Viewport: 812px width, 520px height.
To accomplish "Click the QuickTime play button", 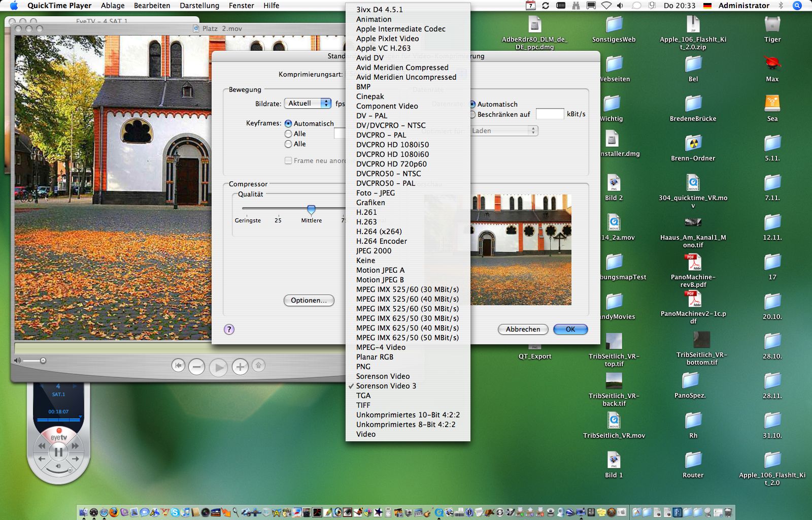I will click(218, 367).
